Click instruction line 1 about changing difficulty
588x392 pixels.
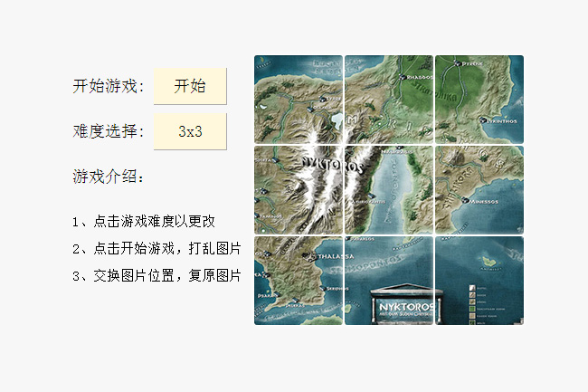pos(142,221)
